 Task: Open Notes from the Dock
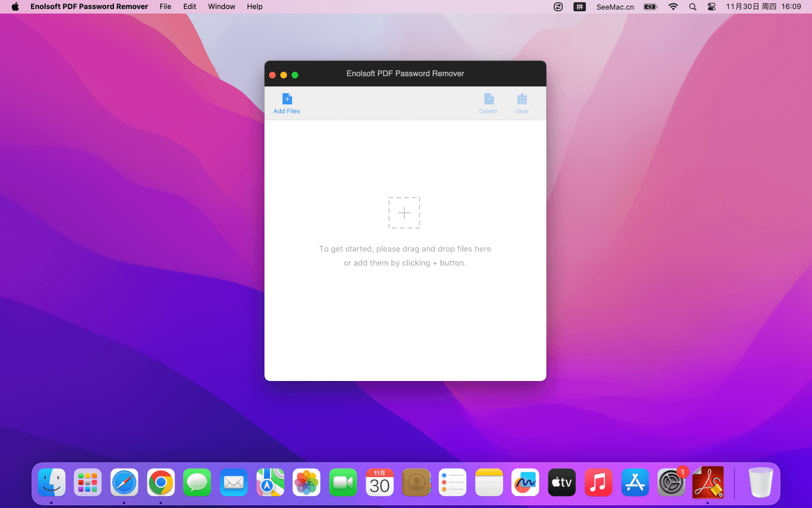pyautogui.click(x=489, y=483)
